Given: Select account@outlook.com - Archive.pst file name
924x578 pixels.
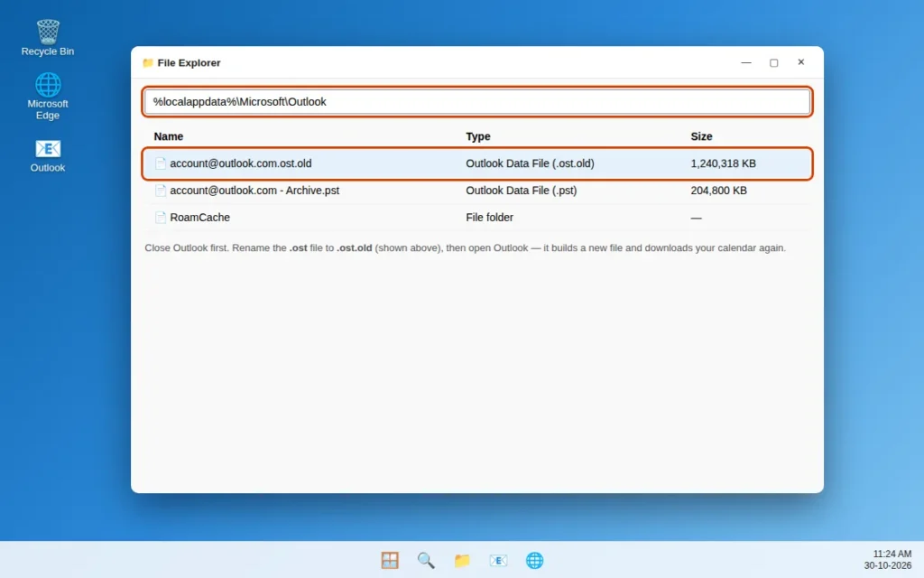Looking at the screenshot, I should [x=254, y=191].
